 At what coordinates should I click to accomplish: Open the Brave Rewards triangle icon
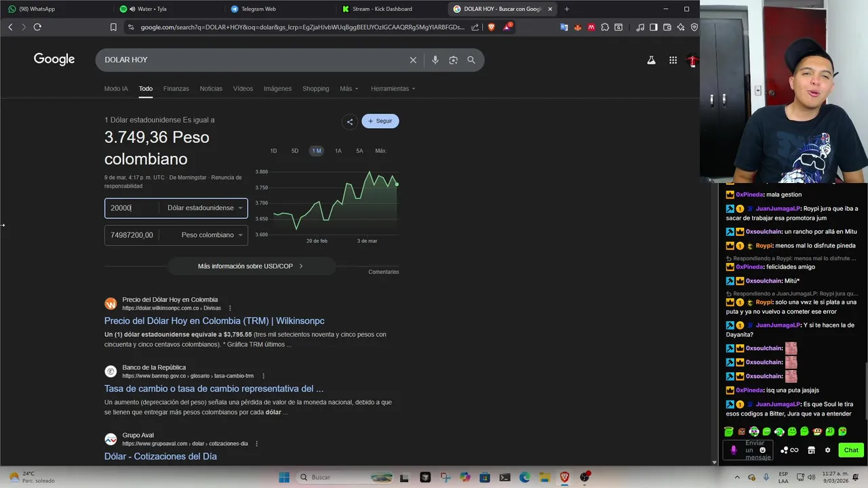coord(507,27)
